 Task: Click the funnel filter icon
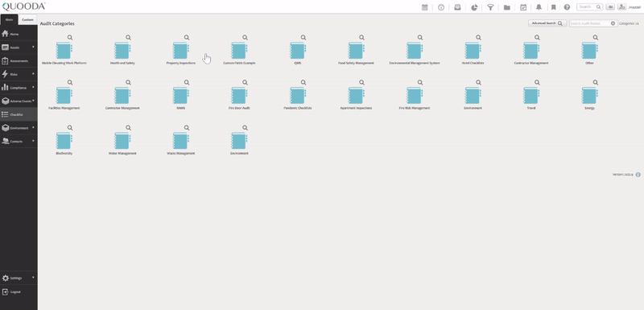[490, 7]
